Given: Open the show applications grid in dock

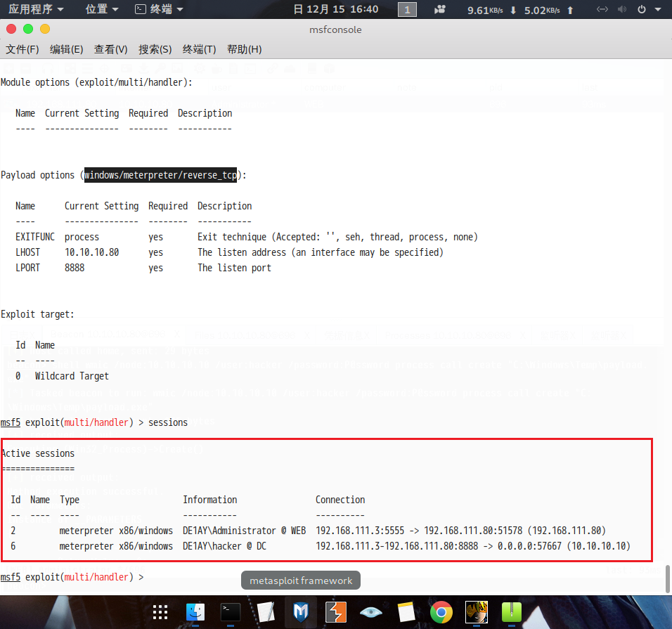Looking at the screenshot, I should click(160, 612).
